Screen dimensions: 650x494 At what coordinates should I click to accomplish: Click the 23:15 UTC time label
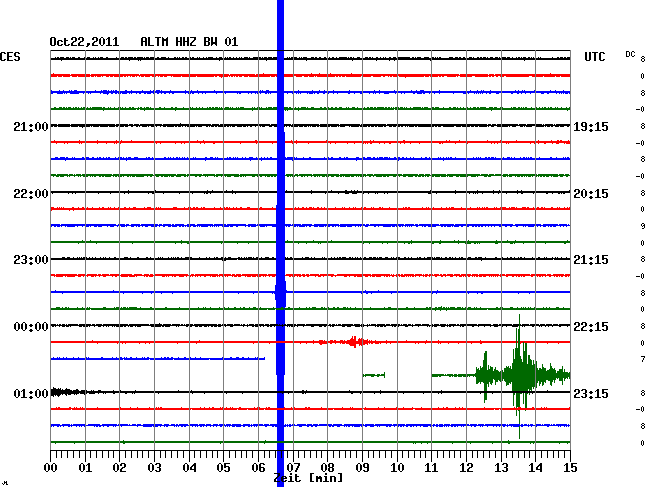591,393
